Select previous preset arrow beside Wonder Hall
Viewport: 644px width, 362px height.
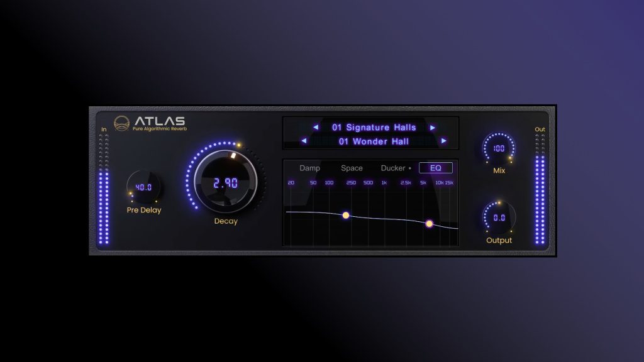coord(304,141)
